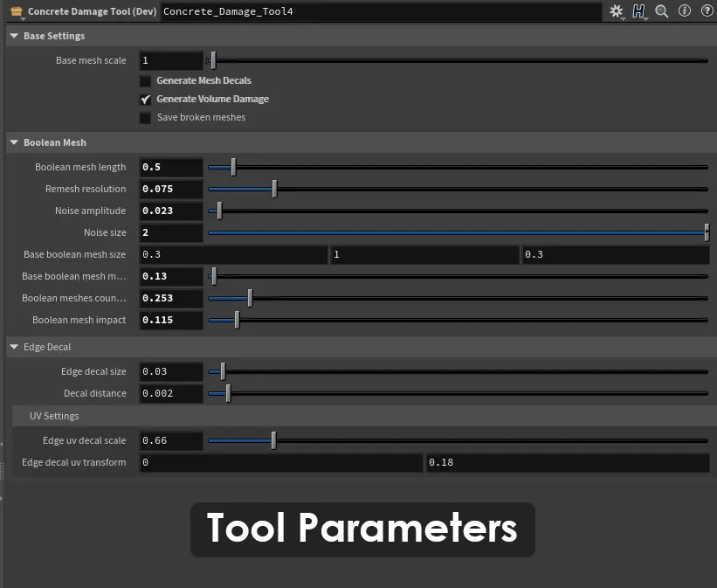Click the question mark help icon
Screen dimensions: 717x588
(707, 11)
